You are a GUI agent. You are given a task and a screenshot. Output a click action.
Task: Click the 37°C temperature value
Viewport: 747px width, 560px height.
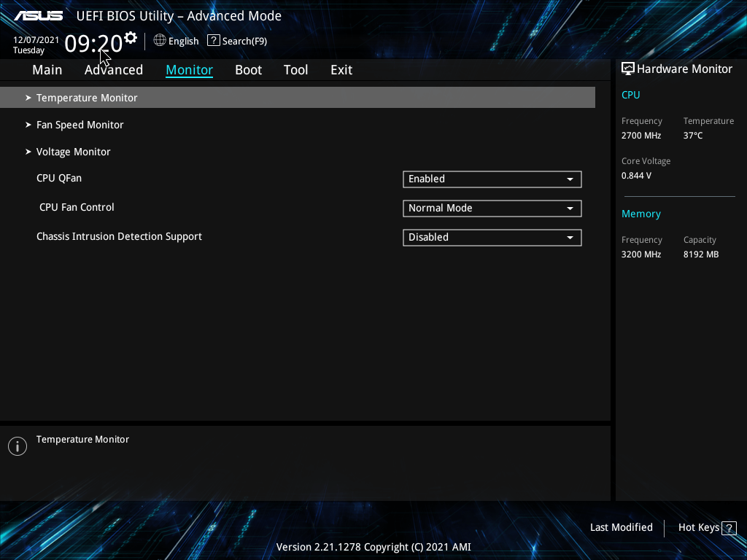coord(693,136)
